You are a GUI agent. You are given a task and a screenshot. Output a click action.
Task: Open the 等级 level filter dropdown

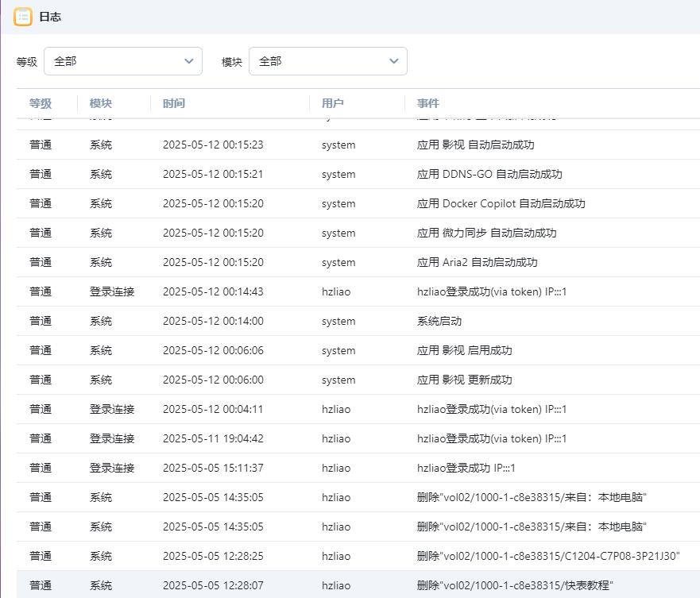point(122,61)
